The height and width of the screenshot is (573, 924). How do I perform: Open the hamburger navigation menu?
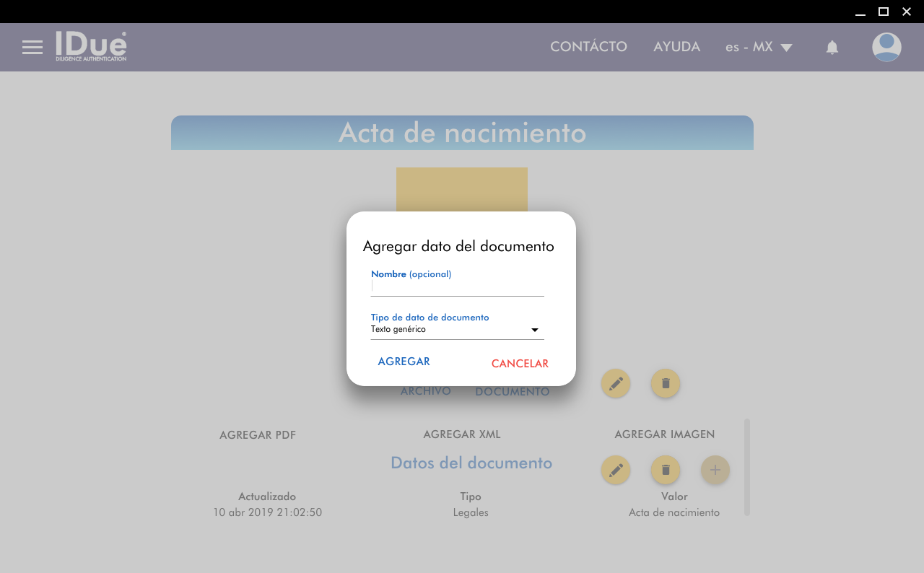coord(32,48)
